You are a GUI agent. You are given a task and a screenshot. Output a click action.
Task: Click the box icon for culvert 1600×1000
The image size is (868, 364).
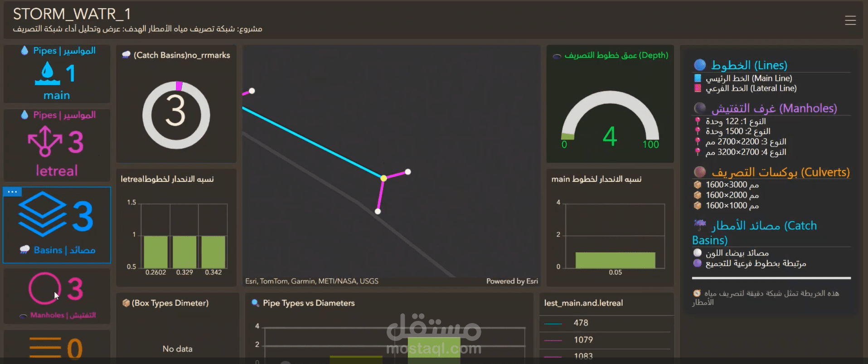click(x=698, y=205)
